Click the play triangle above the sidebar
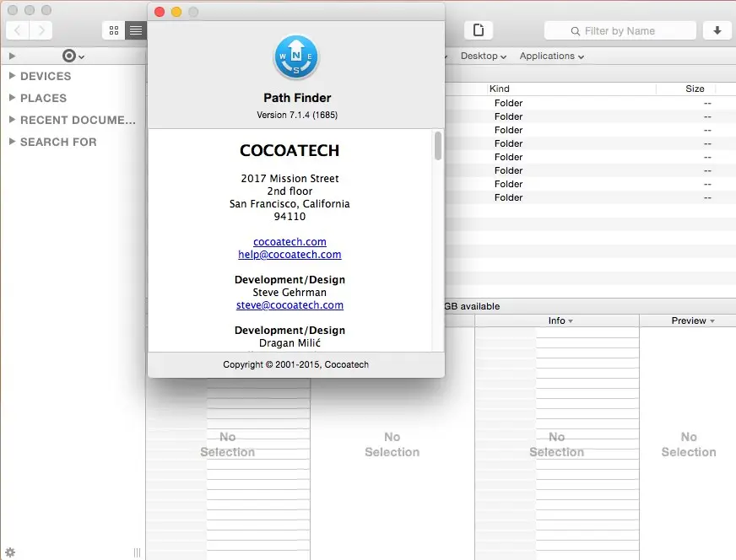736x560 pixels. [12, 57]
